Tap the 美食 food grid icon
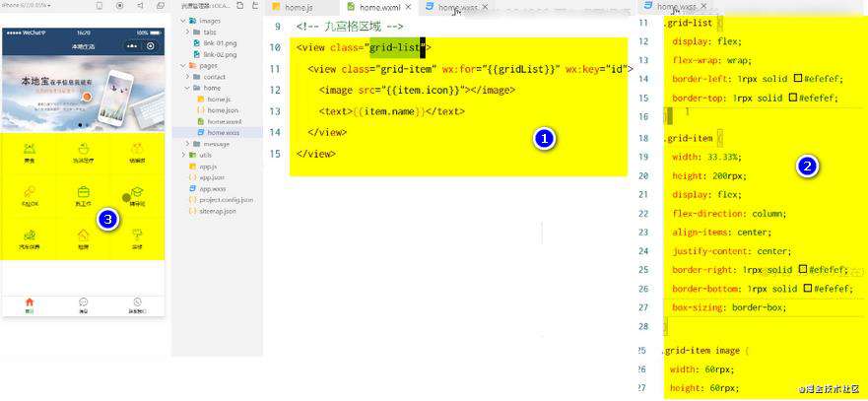The image size is (868, 401). [x=29, y=149]
